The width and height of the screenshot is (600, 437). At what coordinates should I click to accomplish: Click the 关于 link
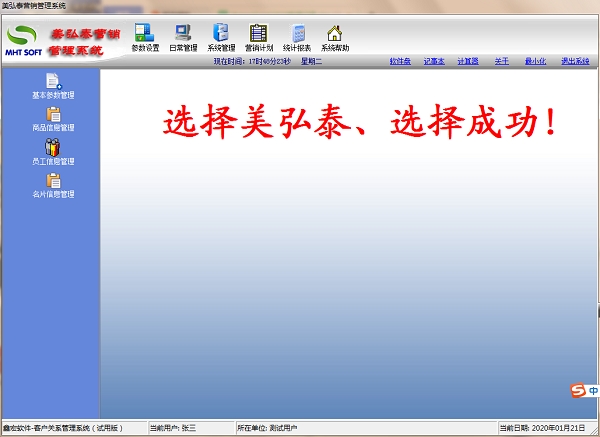502,61
